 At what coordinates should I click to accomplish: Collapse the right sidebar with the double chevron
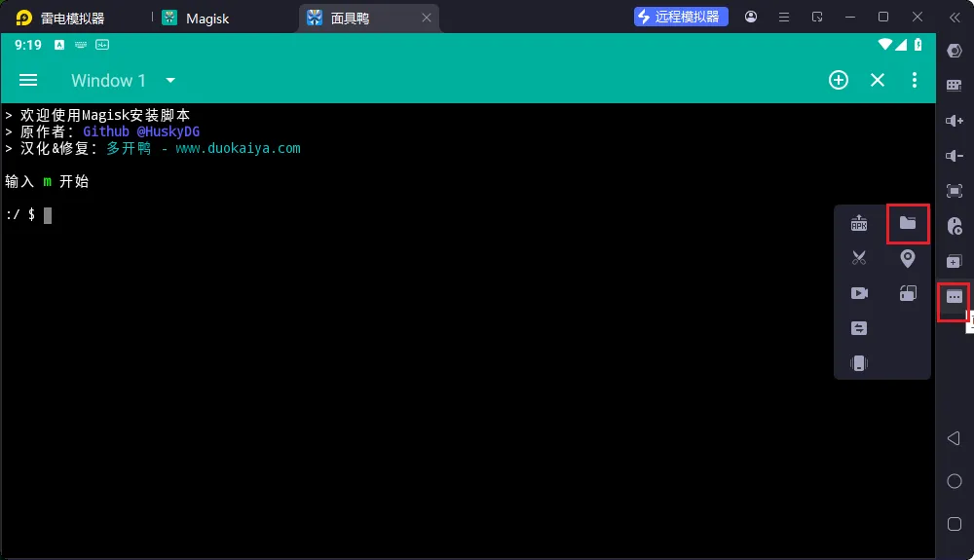[x=955, y=17]
